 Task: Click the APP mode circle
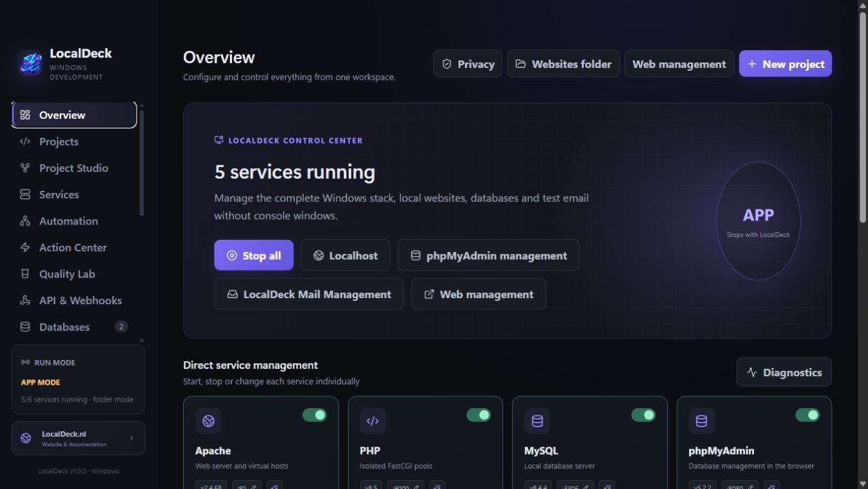tap(758, 221)
